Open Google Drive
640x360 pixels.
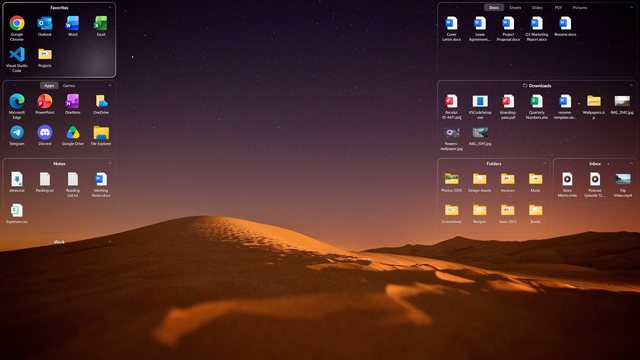click(x=73, y=133)
